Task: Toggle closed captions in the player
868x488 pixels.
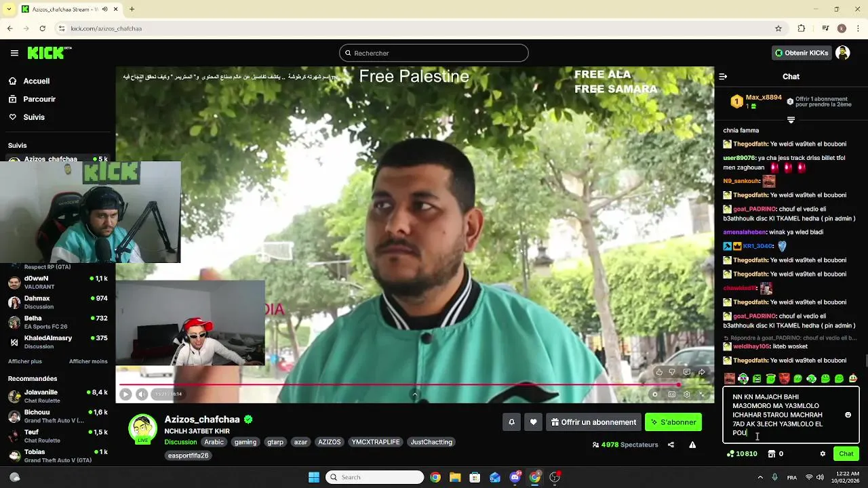Action: click(671, 394)
